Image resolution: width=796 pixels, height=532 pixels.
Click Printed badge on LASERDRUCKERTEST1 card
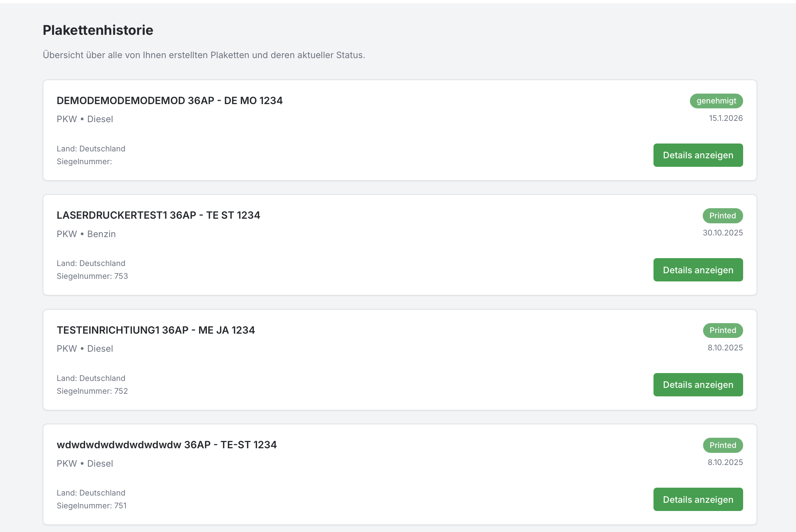[722, 216]
